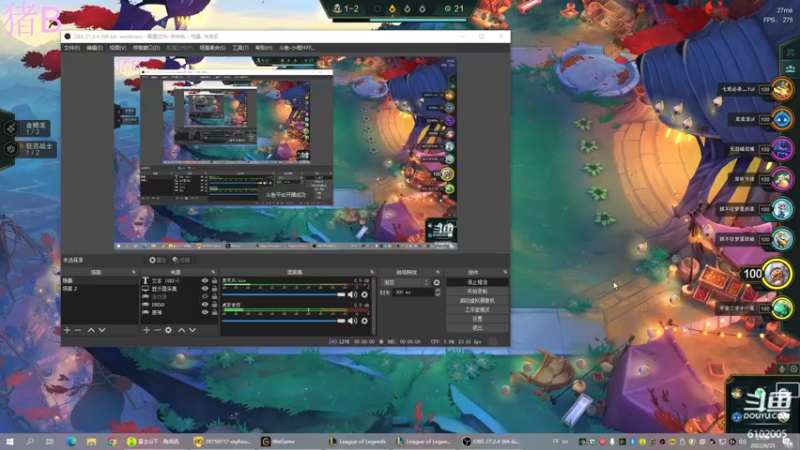Select the 显示器采集 source row
This screenshot has width=800, height=450.
click(x=179, y=289)
